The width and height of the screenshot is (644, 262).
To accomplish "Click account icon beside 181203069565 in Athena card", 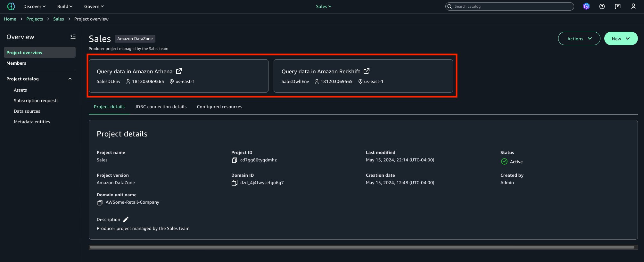I will click(128, 81).
